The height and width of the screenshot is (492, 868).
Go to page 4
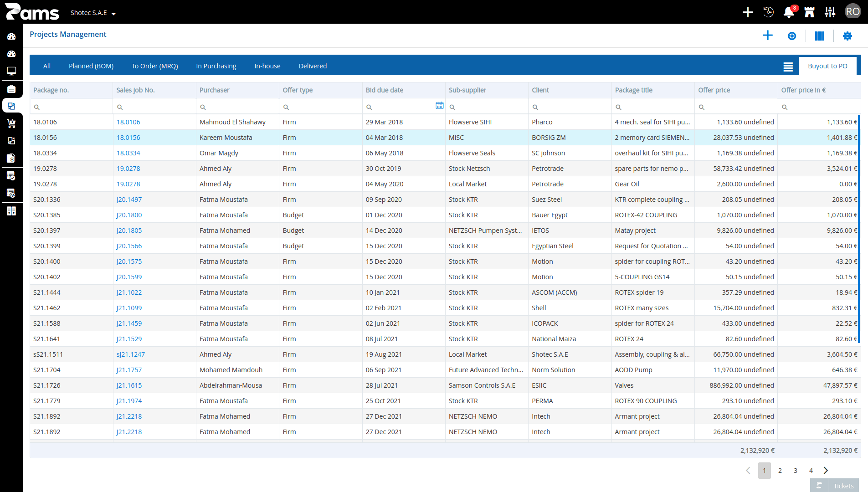tap(811, 471)
